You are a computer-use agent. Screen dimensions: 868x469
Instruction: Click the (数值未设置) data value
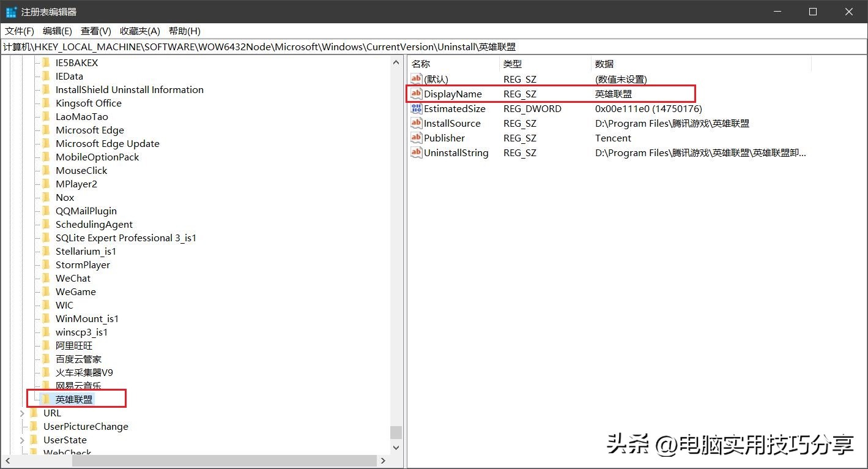[621, 79]
